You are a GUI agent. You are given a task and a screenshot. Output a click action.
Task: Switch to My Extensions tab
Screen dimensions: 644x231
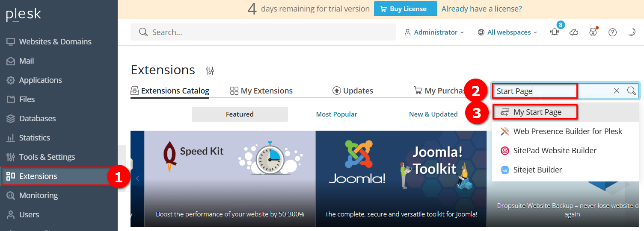[x=261, y=91]
